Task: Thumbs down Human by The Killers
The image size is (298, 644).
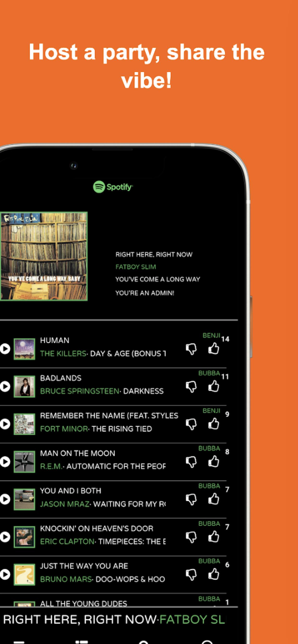Action: click(191, 349)
